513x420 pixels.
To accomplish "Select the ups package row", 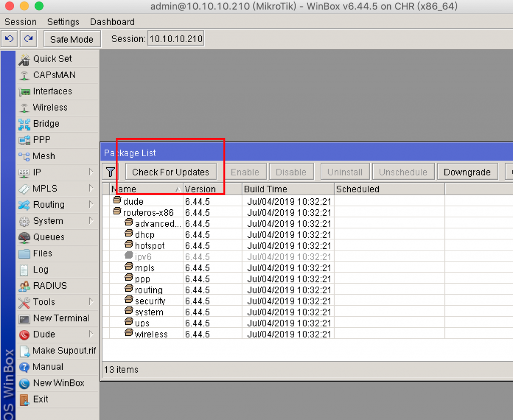I will click(308, 323).
